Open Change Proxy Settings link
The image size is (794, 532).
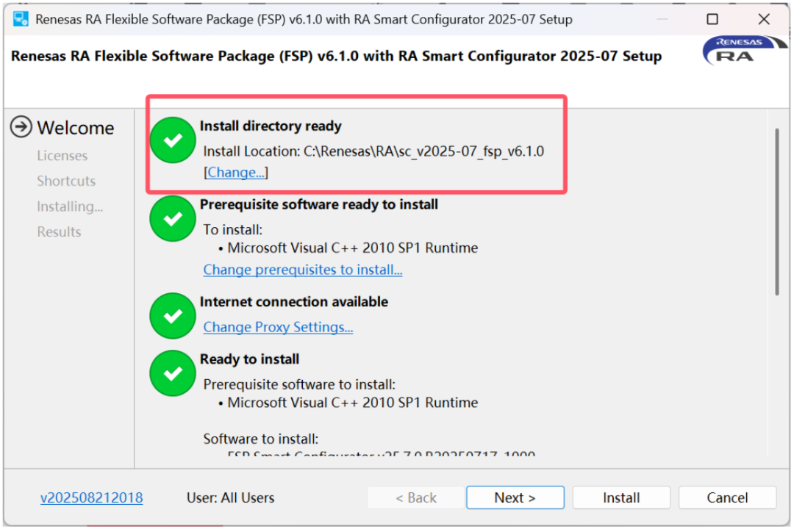click(x=278, y=327)
